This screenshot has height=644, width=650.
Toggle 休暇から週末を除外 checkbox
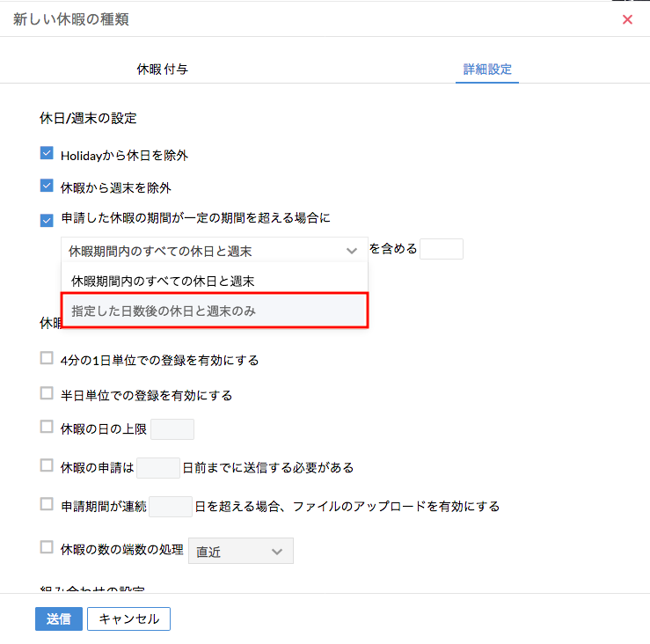pyautogui.click(x=47, y=187)
